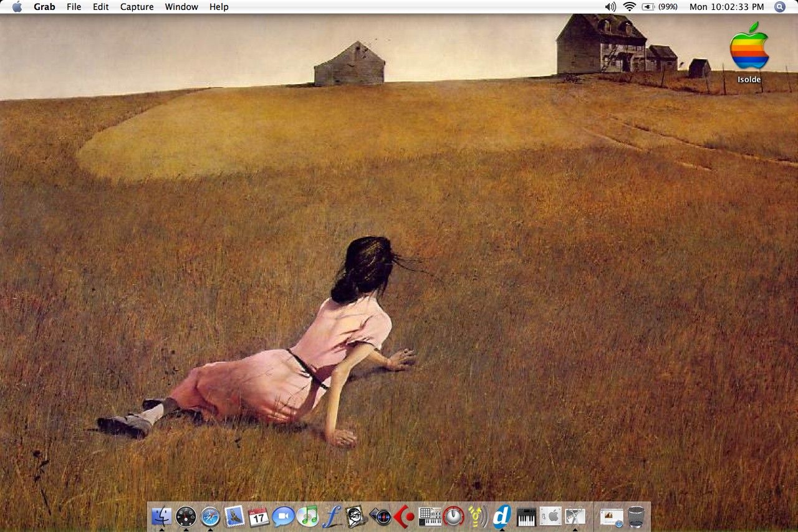Click the clock showing Mon 10:02:33 PM
The height and width of the screenshot is (532, 798).
[726, 7]
